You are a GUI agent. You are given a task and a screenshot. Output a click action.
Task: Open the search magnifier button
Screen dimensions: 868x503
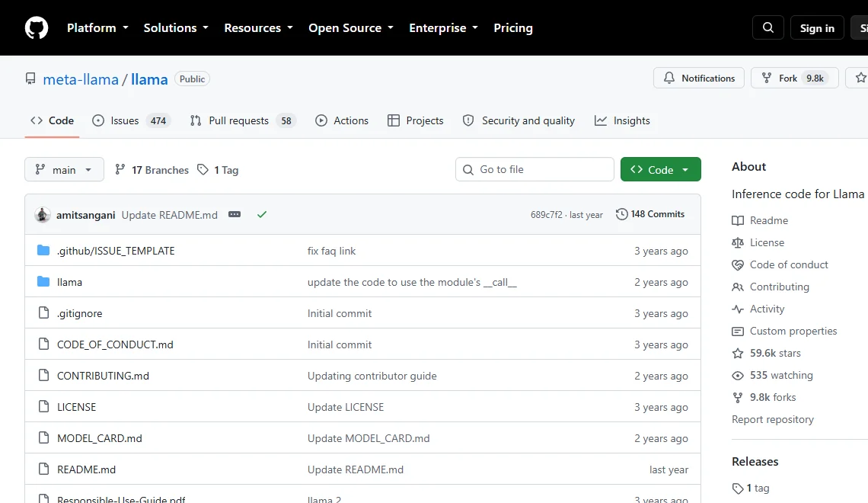pos(767,27)
